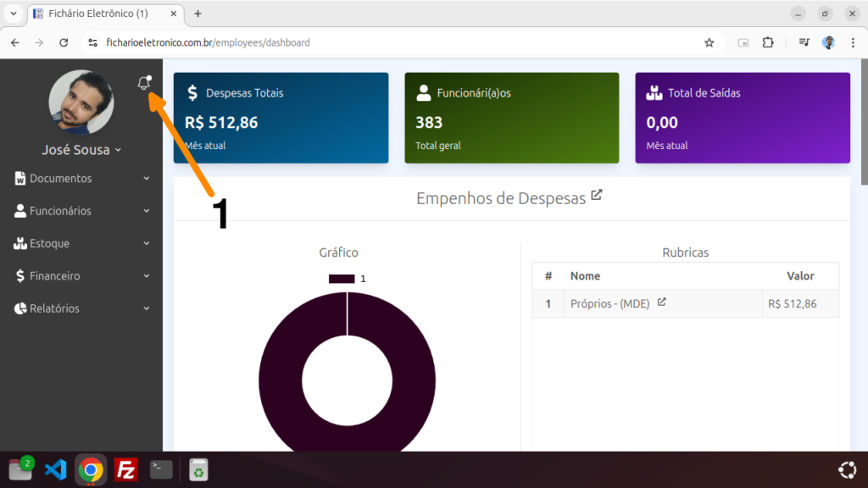Open a new browser tab

(x=198, y=14)
